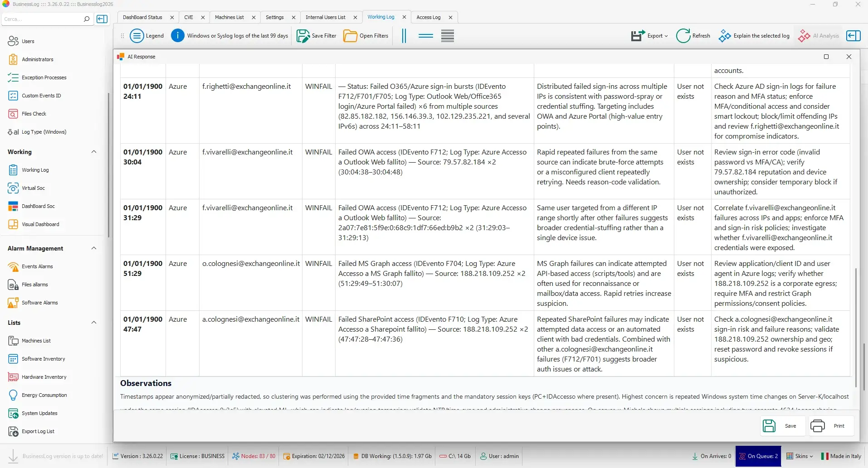This screenshot has height=468, width=868.
Task: Switch to the vertical column layout
Action: coord(404,36)
